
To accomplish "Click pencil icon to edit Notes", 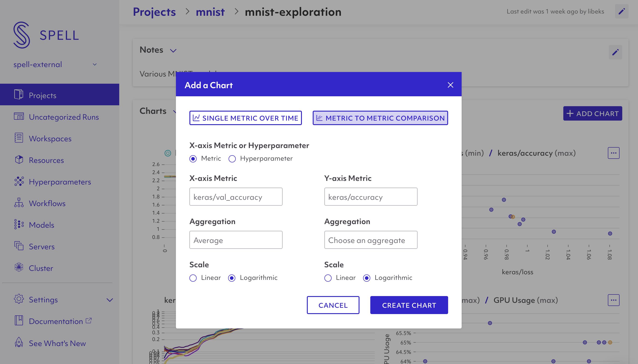I will [615, 52].
